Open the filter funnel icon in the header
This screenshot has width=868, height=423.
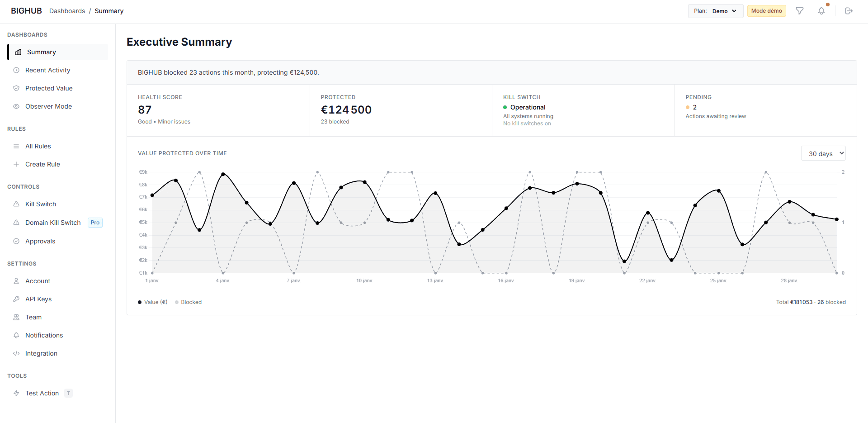pos(799,10)
